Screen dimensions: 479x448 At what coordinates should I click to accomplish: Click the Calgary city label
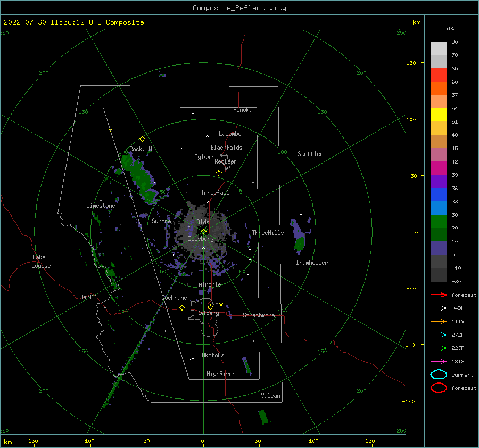click(208, 313)
